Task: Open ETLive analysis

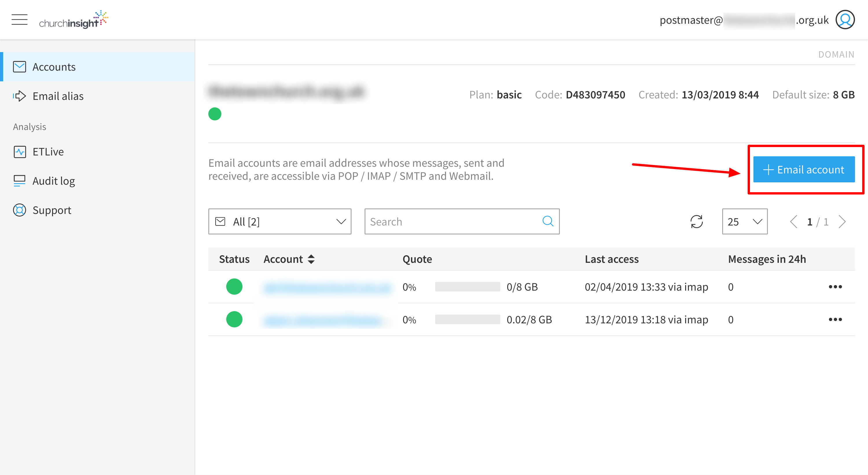Action: pyautogui.click(x=48, y=152)
